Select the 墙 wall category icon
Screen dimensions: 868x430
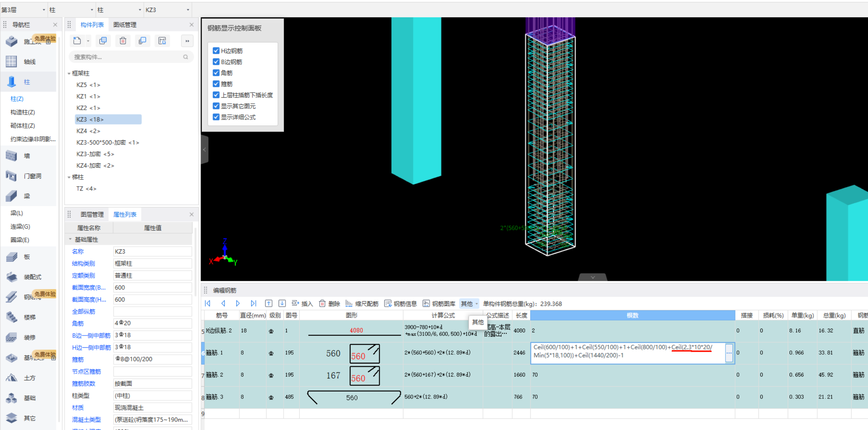[x=11, y=156]
